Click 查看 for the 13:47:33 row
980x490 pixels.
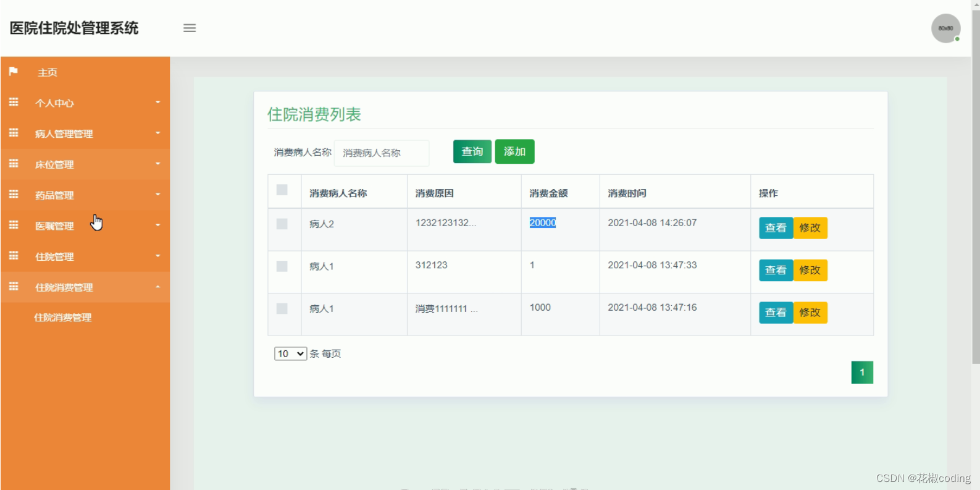pyautogui.click(x=776, y=270)
